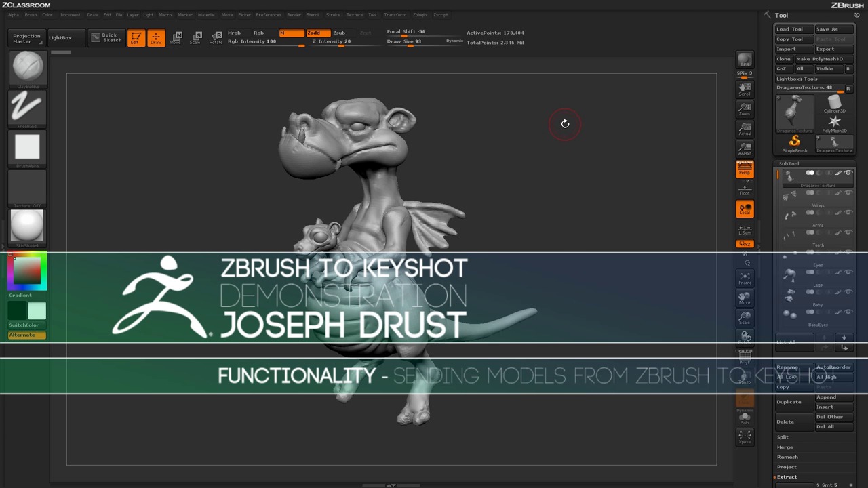Image resolution: width=868 pixels, height=488 pixels.
Task: Click the Move view icon in right shelf
Action: click(745, 298)
